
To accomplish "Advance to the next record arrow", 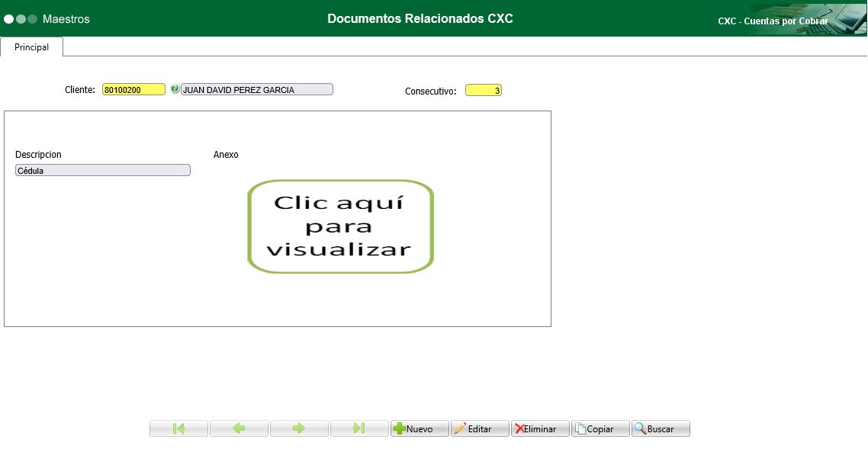I will click(299, 428).
